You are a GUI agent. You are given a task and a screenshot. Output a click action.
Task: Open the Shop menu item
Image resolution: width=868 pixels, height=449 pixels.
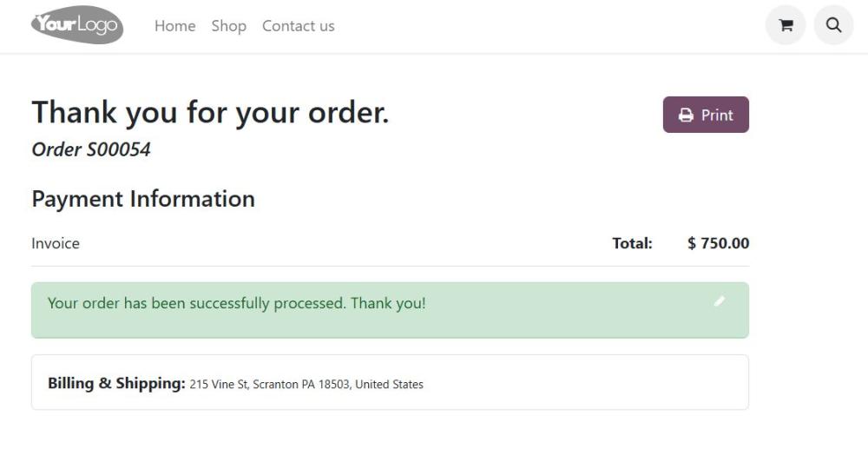tap(228, 26)
